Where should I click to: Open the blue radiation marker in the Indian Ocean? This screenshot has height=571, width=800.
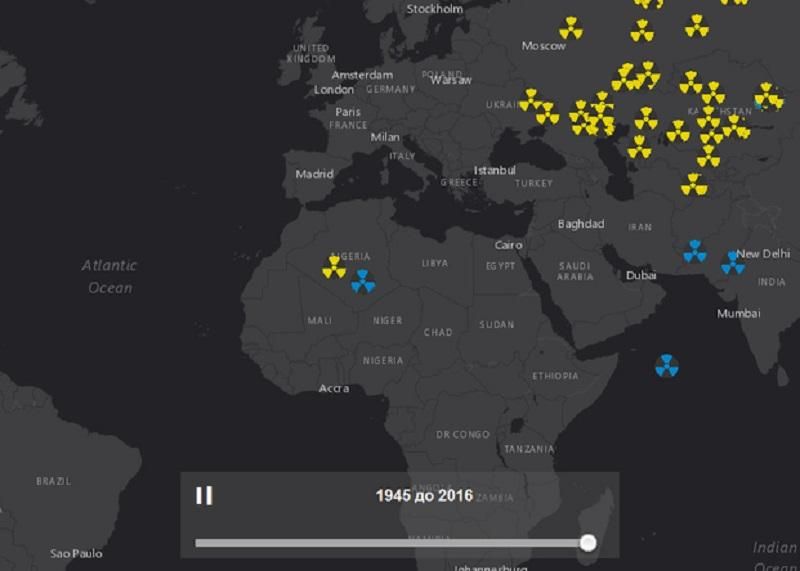[667, 366]
